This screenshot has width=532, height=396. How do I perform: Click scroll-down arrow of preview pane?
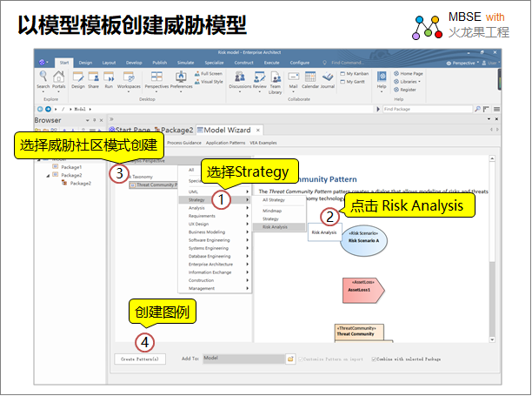point(492,339)
